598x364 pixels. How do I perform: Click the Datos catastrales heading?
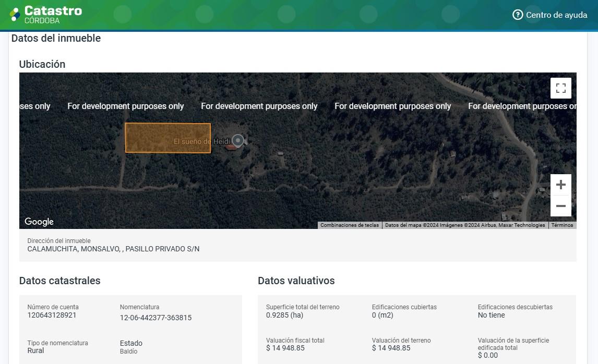click(x=60, y=281)
